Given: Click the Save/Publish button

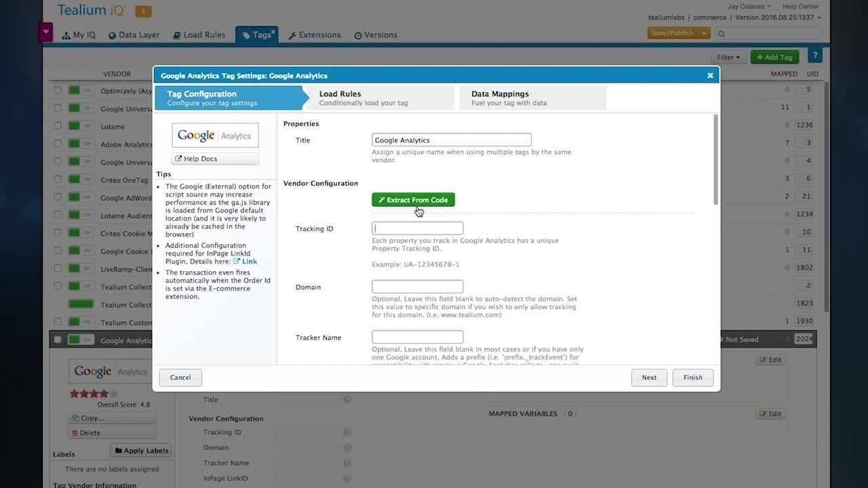Looking at the screenshot, I should pyautogui.click(x=672, y=33).
